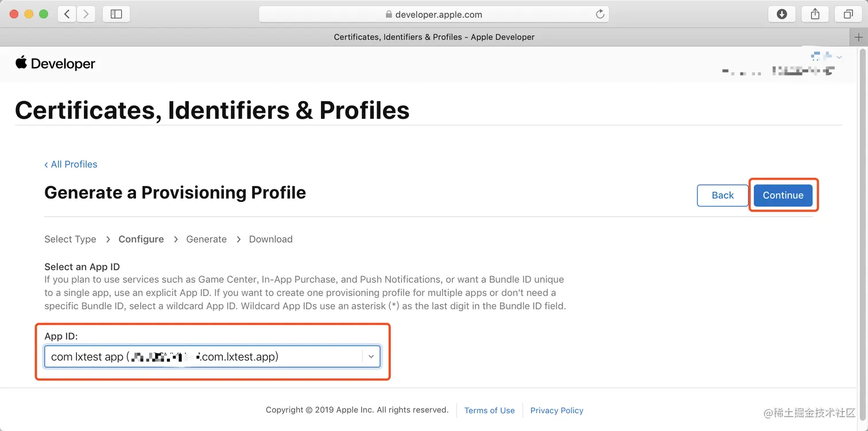The width and height of the screenshot is (868, 431).
Task: Go back to All Profiles link
Action: click(x=71, y=164)
